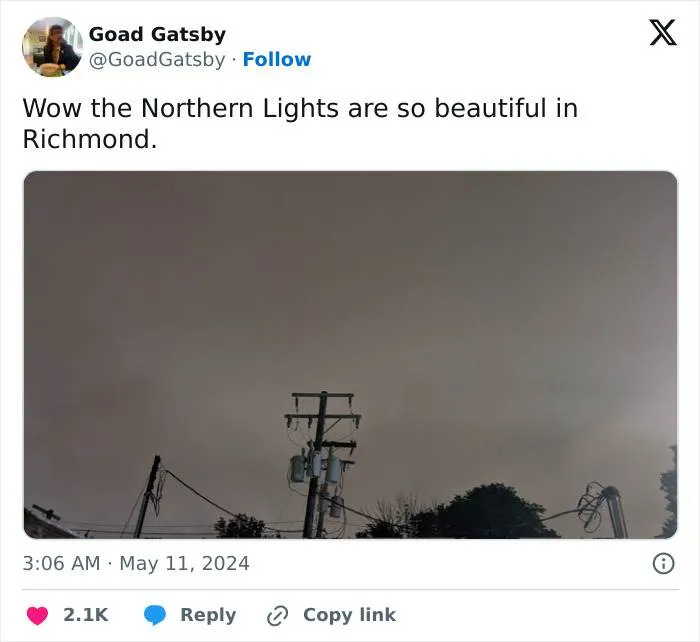Click the utility pole in the photo
Screen dimensions: 700x642
tap(318, 450)
